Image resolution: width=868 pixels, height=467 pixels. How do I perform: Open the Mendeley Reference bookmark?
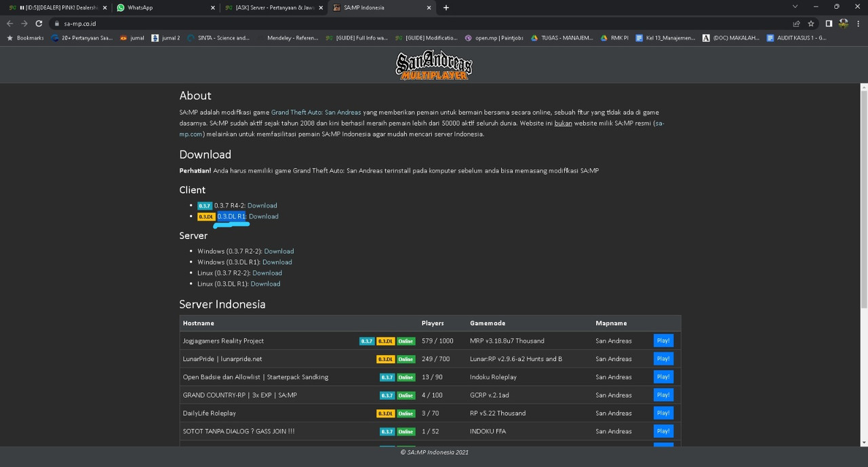pos(288,38)
